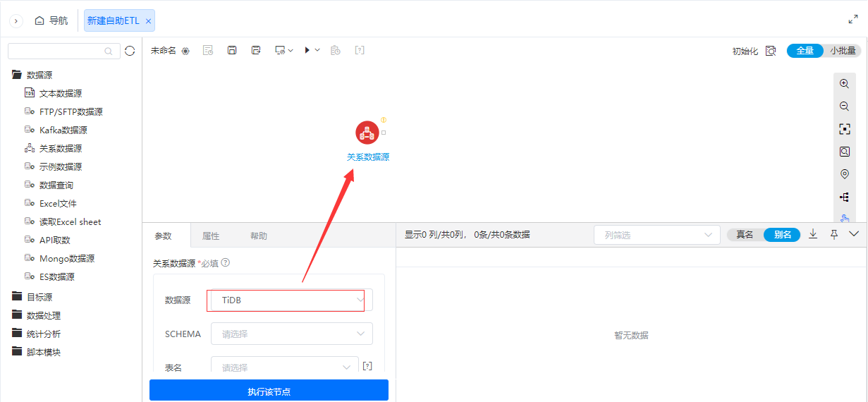Open the run options arrow

[317, 50]
